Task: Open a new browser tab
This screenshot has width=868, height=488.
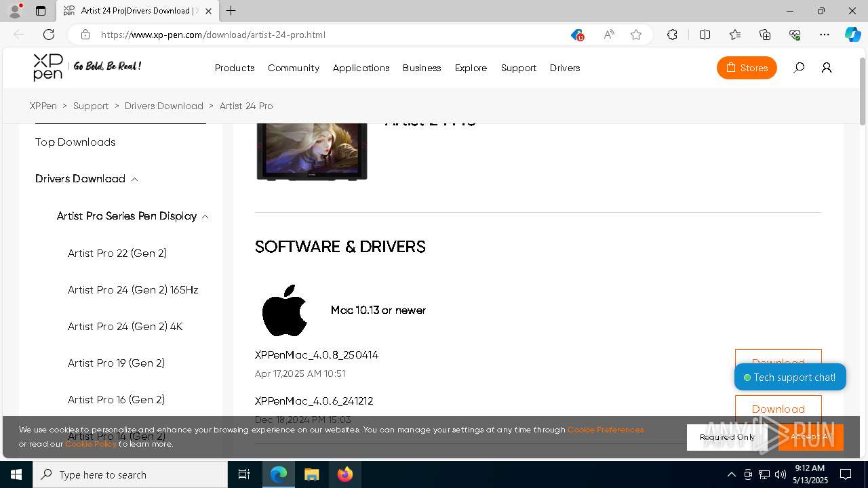Action: click(231, 11)
